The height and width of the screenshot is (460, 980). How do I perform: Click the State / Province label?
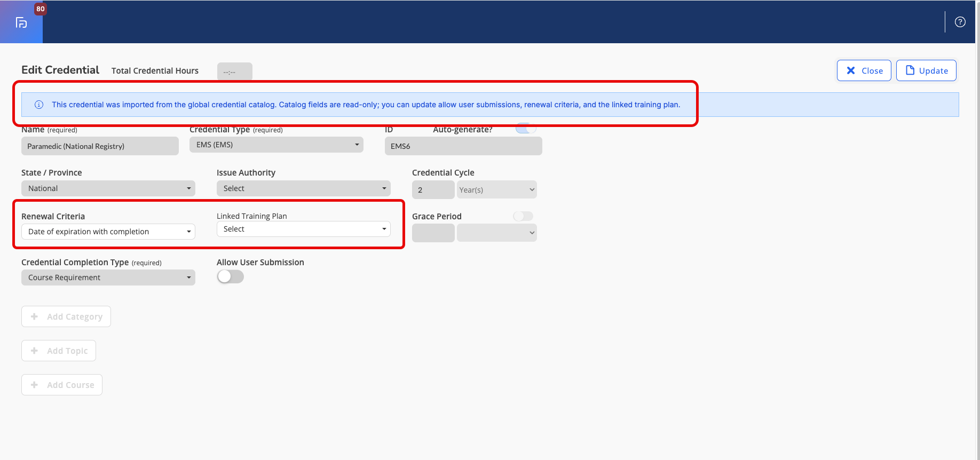[x=52, y=172]
